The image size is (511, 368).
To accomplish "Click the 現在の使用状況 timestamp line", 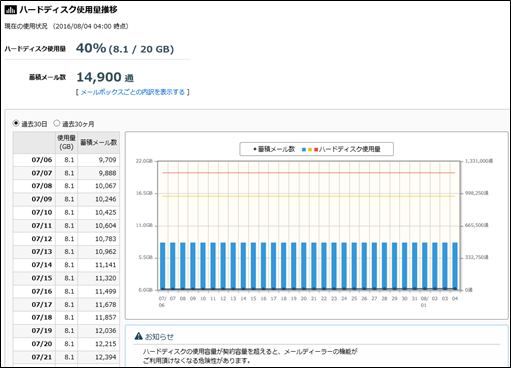I will [67, 26].
